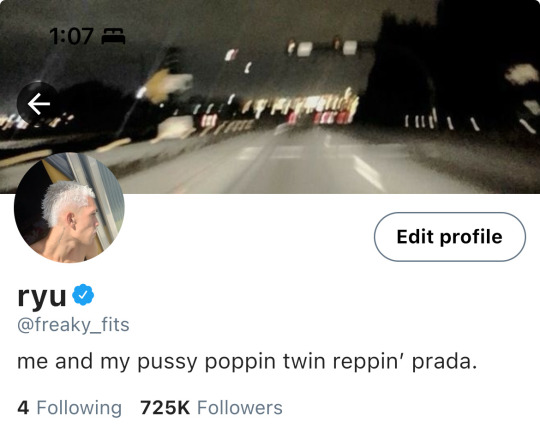Click the profile bio text

click(247, 362)
